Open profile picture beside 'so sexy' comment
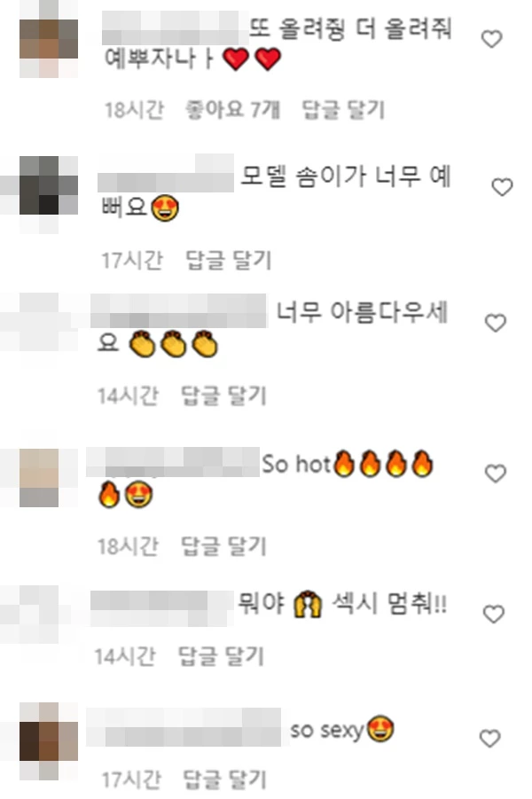 49,741
